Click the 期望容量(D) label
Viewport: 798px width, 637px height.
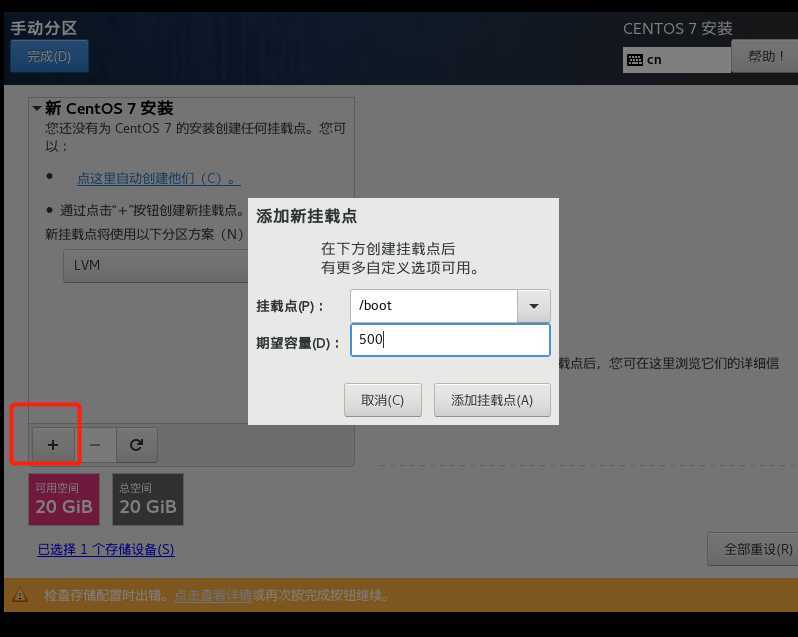(x=298, y=343)
